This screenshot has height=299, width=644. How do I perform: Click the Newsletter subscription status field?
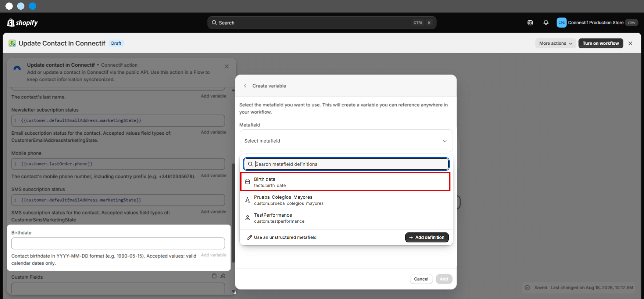[118, 121]
